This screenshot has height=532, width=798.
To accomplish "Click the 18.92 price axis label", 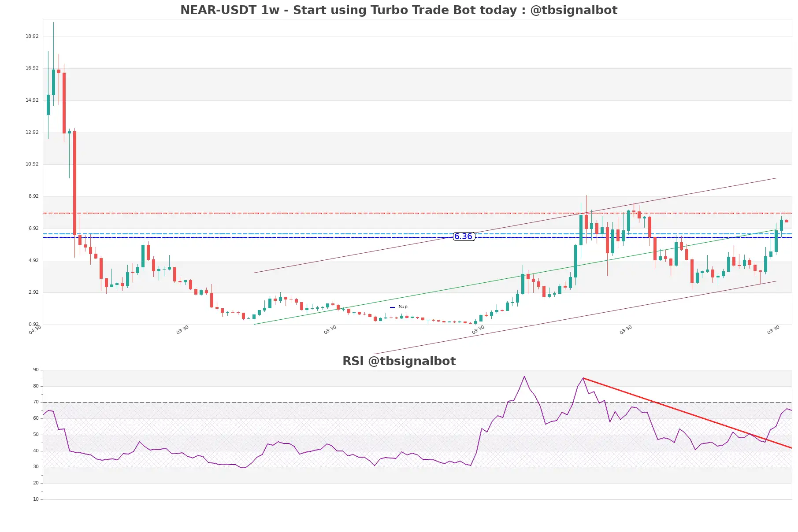I will pyautogui.click(x=32, y=37).
